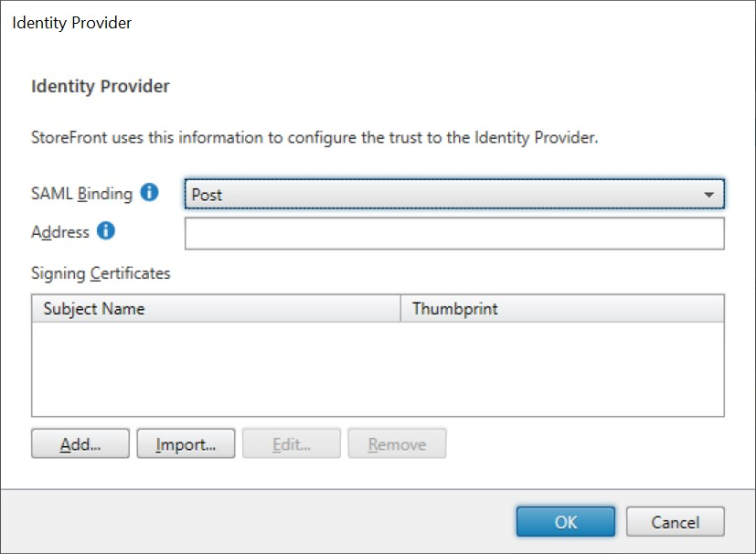This screenshot has height=554, width=756.
Task: Click the Address field label
Action: 63,232
